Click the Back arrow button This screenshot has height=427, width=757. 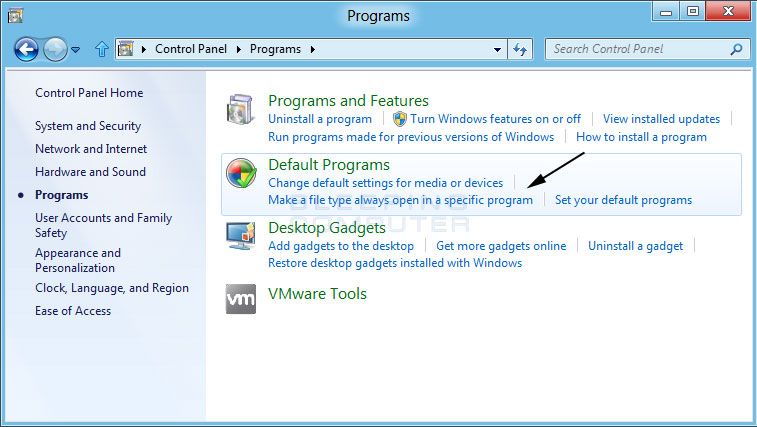tap(27, 48)
